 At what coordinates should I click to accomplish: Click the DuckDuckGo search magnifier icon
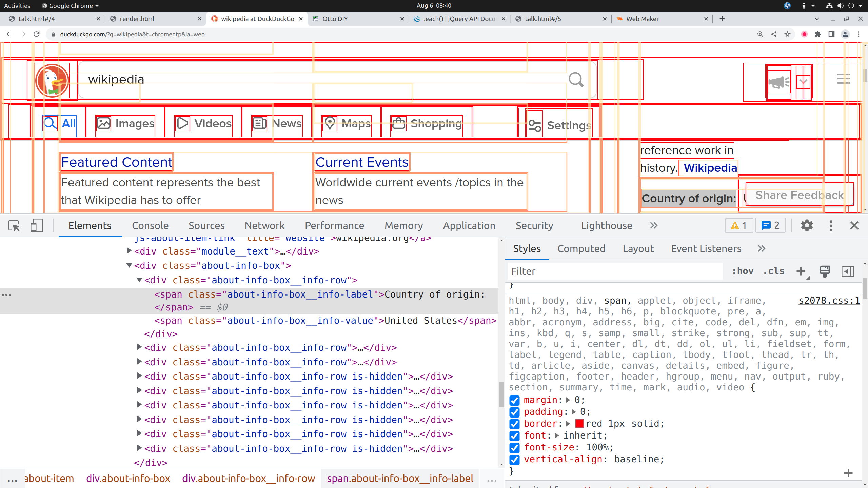[x=576, y=80]
